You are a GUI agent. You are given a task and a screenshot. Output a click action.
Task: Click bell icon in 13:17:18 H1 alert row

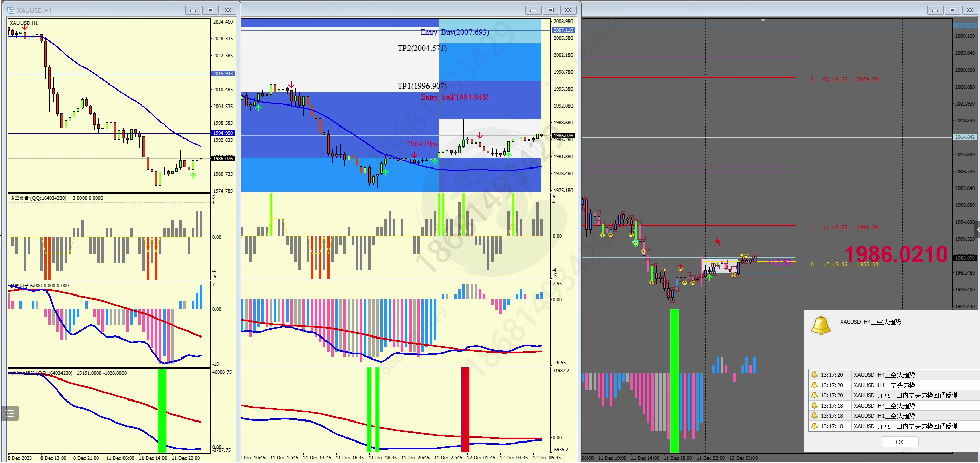pos(814,416)
